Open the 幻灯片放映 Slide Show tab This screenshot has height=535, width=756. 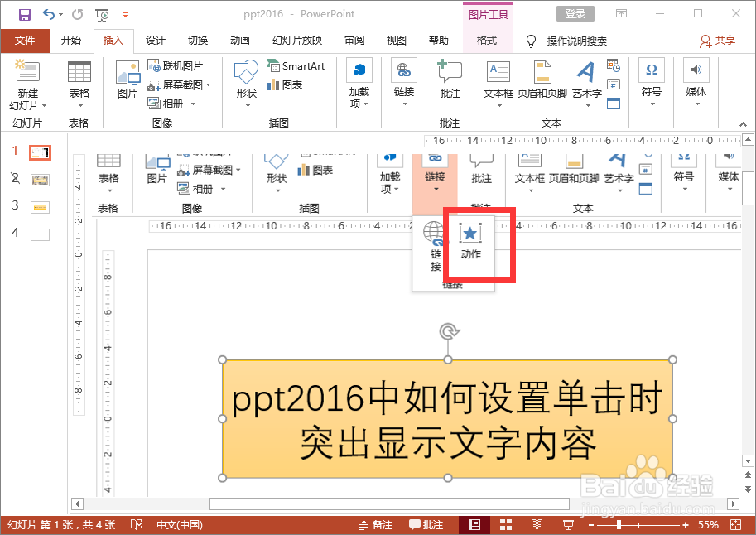pos(297,41)
